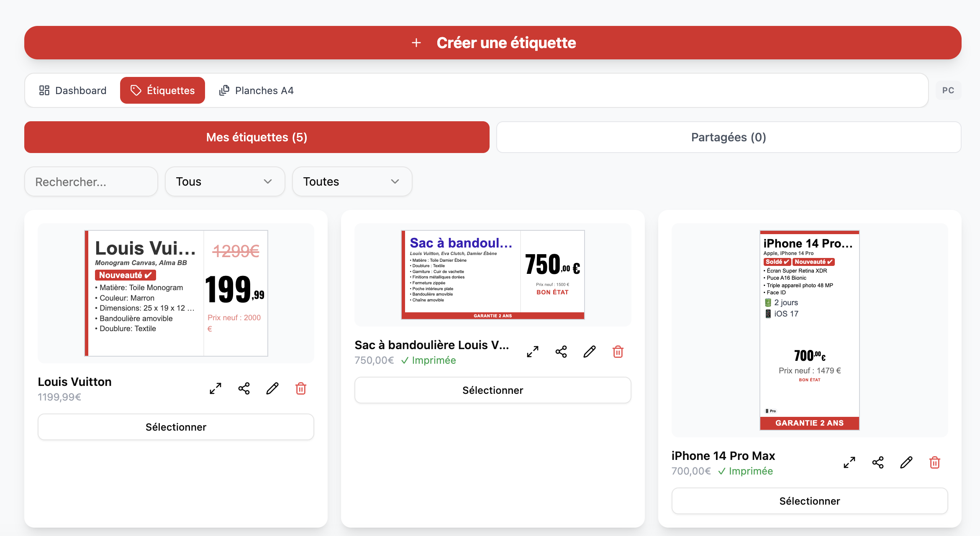Click the chevron of the Tous dropdown
This screenshot has width=980, height=536.
pyautogui.click(x=268, y=181)
